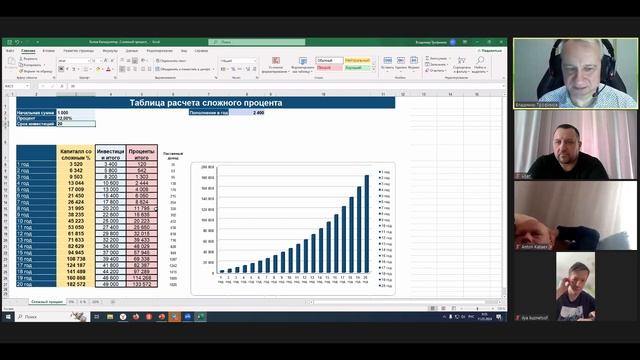This screenshot has width=640, height=360.
Task: Click the Copy command in clipboard group
Action: [x=30, y=65]
